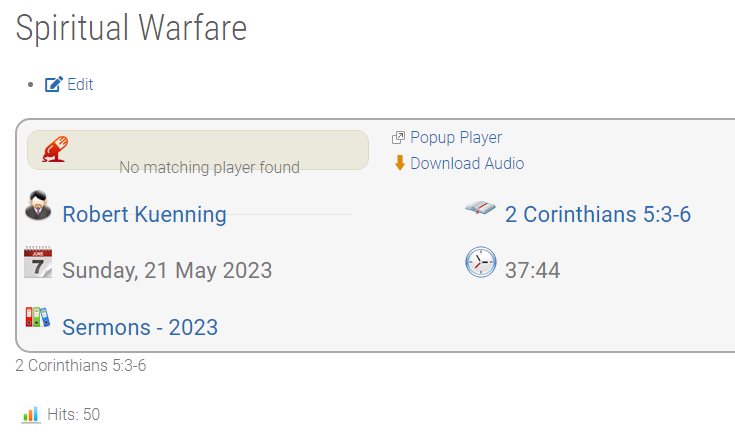Click the open Bible scripture icon
Image resolution: width=735 pixels, height=438 pixels.
click(480, 207)
